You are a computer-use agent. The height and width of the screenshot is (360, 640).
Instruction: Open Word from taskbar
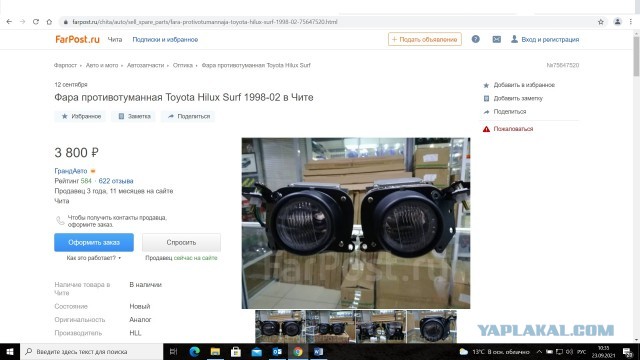click(x=318, y=351)
